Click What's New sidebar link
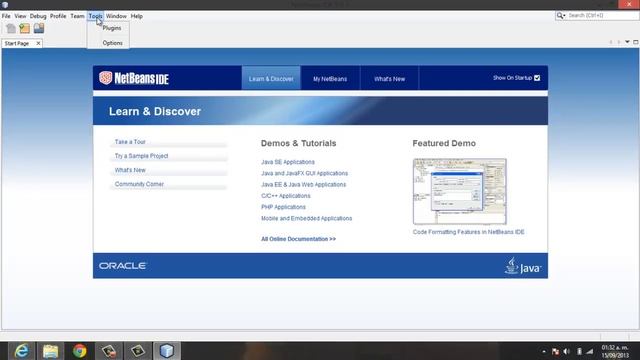640x360 pixels. [130, 170]
